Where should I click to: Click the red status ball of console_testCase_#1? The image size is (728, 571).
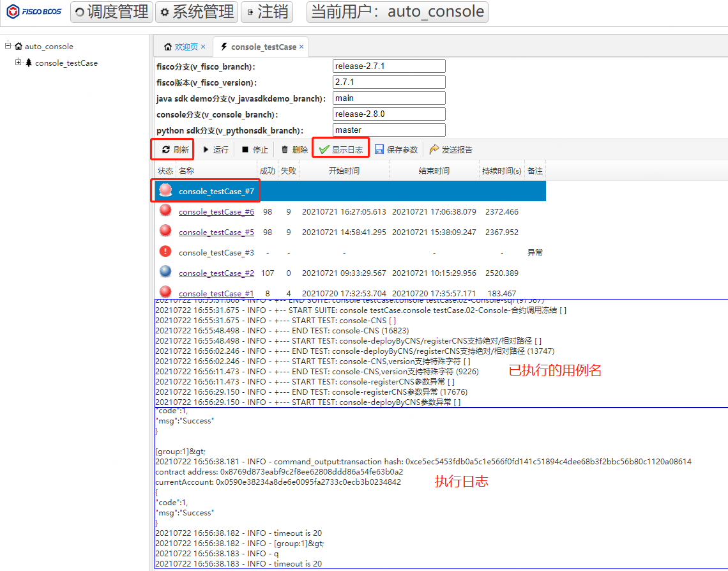pos(165,292)
